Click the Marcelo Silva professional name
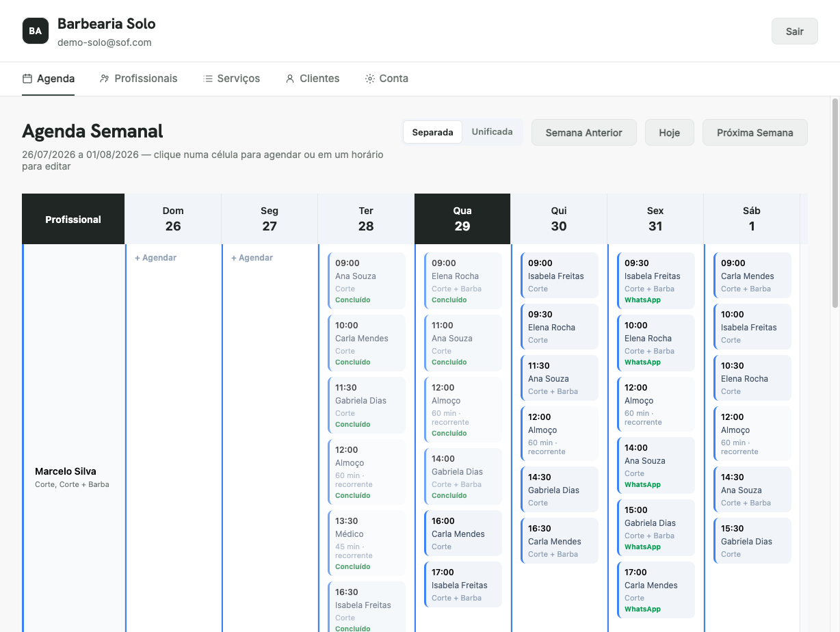840x632 pixels. point(66,471)
